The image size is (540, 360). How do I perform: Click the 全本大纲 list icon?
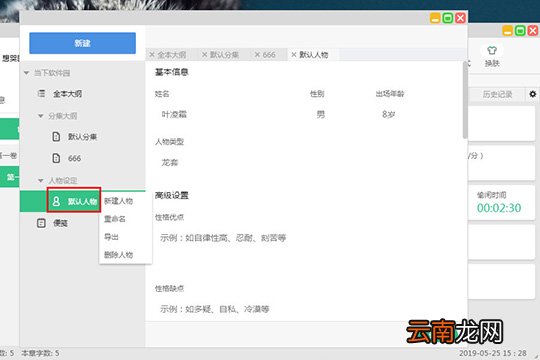point(41,93)
